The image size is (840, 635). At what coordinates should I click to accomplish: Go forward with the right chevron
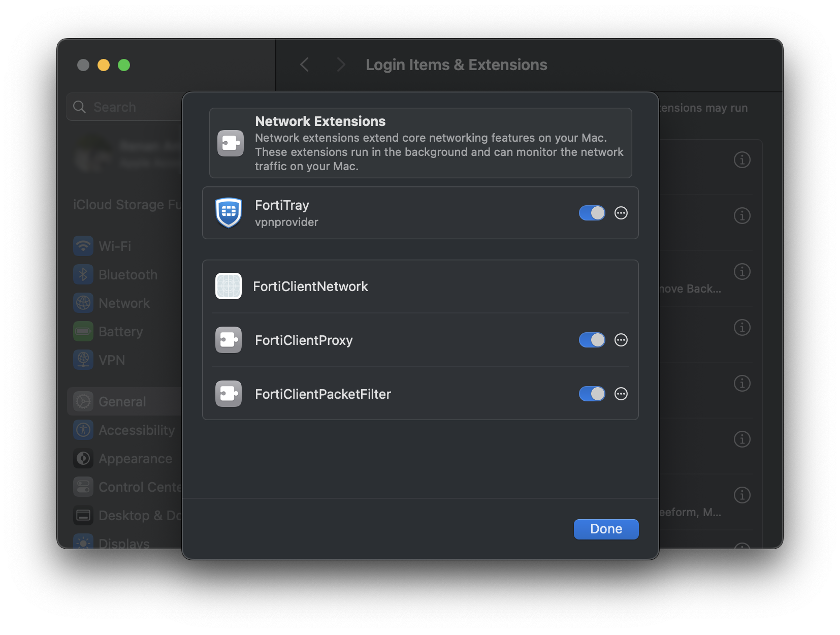pyautogui.click(x=341, y=65)
